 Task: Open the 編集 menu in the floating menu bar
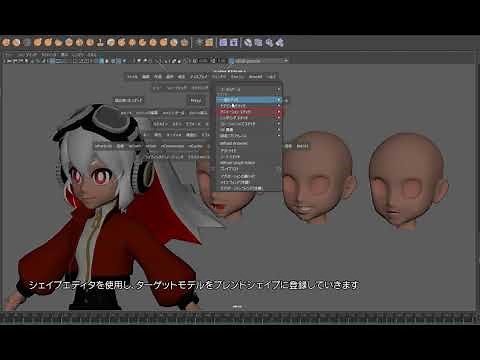[146, 77]
